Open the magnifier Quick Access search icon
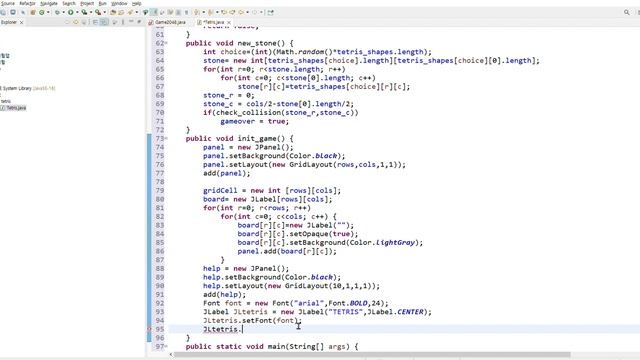 point(627,12)
